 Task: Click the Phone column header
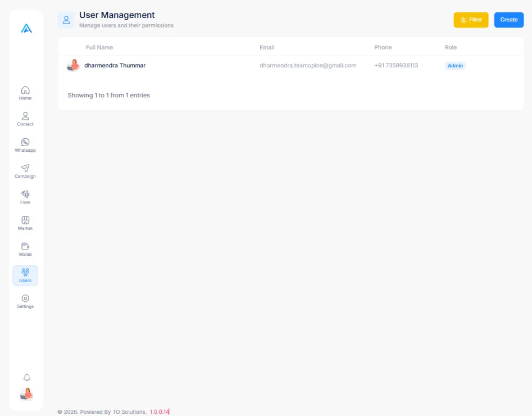pos(383,48)
